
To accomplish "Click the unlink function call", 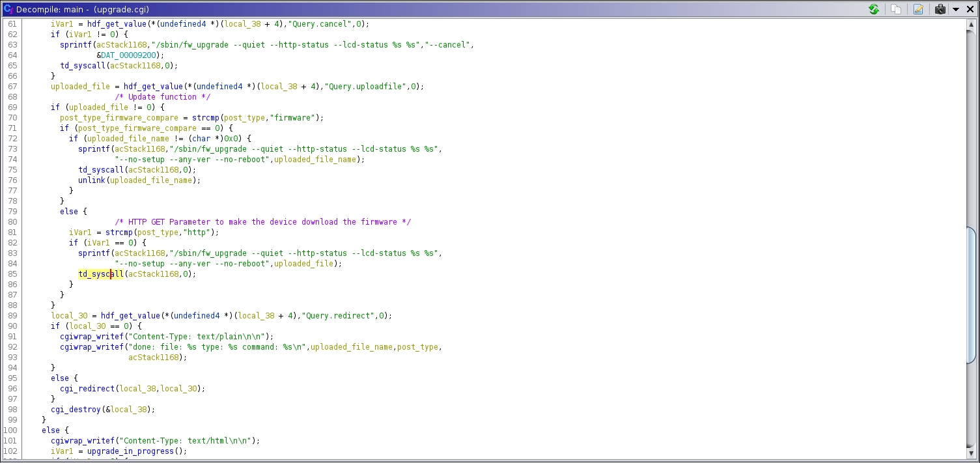I will (91, 180).
